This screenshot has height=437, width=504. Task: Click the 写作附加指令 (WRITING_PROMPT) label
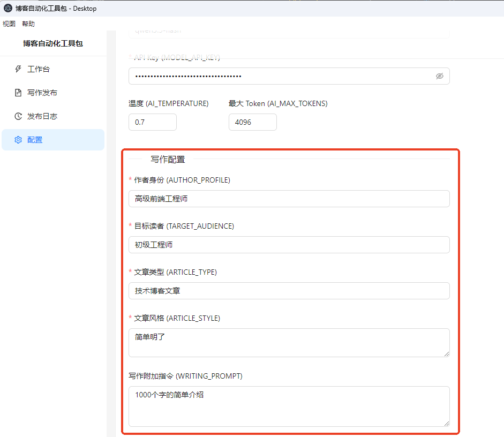pos(185,376)
